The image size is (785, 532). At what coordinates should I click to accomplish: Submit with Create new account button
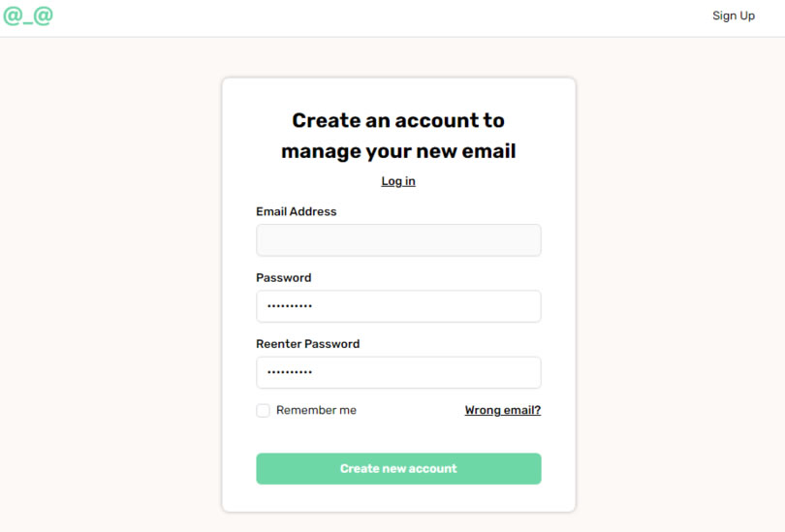pyautogui.click(x=398, y=469)
